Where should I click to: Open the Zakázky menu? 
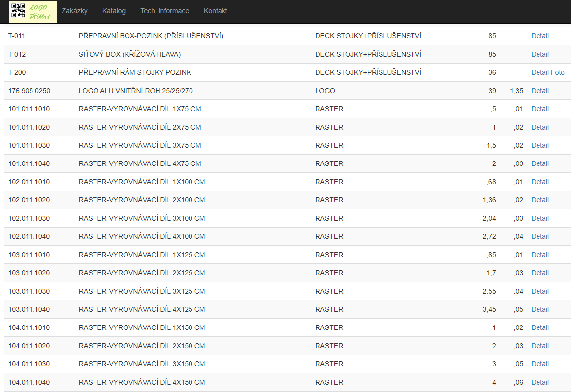[x=75, y=11]
